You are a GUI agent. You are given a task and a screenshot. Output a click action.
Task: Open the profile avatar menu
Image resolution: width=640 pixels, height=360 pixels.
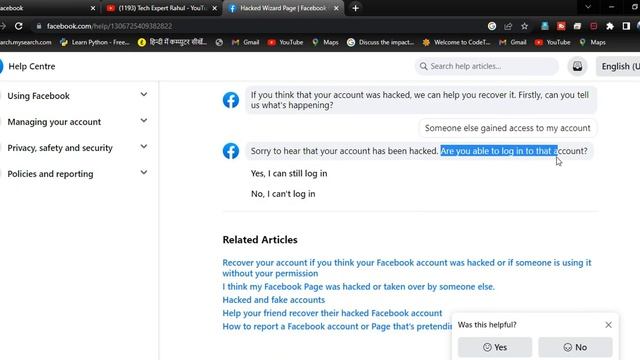(x=577, y=66)
